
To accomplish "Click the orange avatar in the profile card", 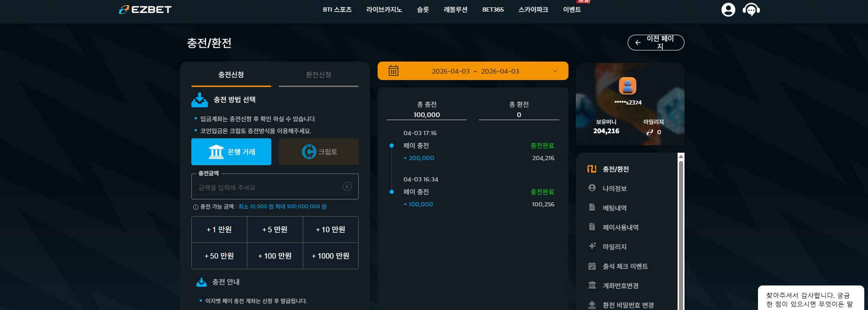I will [628, 86].
